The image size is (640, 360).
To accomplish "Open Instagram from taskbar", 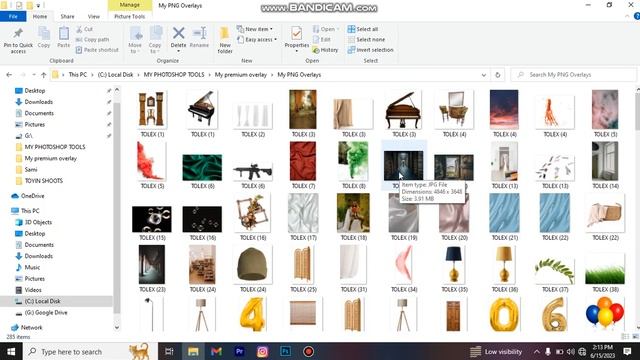I will [x=262, y=351].
